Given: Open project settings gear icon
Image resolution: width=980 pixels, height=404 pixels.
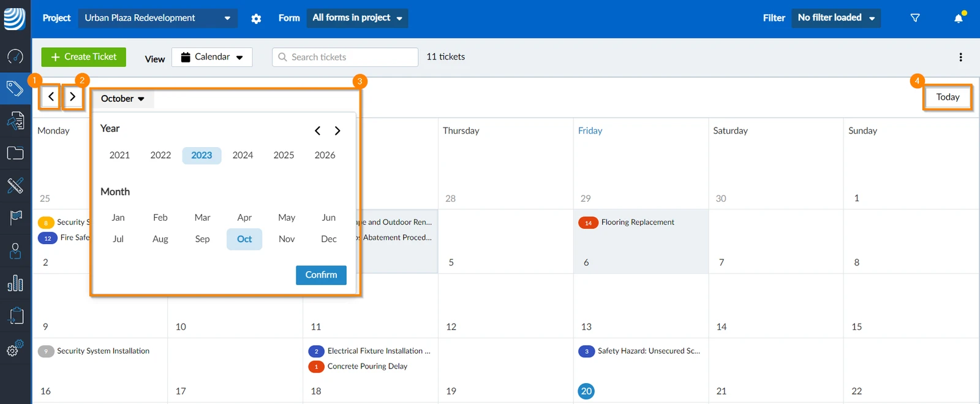Looking at the screenshot, I should tap(256, 18).
